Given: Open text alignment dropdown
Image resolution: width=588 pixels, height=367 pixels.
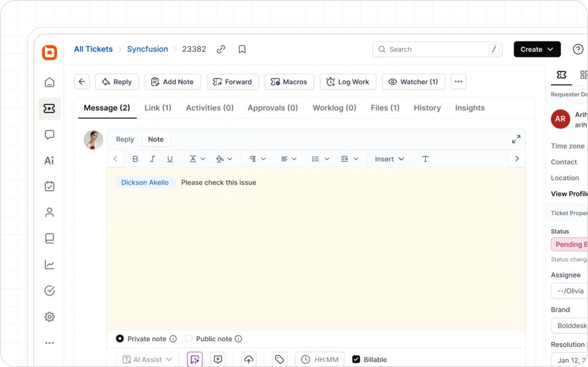Looking at the screenshot, I should [x=288, y=159].
